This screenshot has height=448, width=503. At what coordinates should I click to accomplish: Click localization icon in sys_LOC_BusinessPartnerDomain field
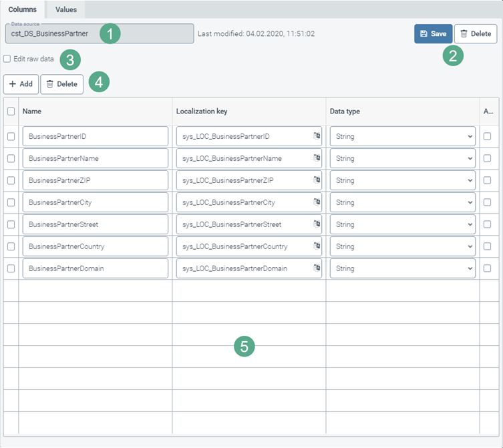click(x=317, y=268)
